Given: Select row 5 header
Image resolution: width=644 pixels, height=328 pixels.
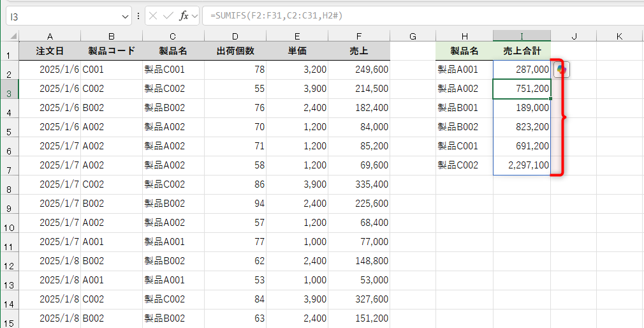Looking at the screenshot, I should (10, 128).
